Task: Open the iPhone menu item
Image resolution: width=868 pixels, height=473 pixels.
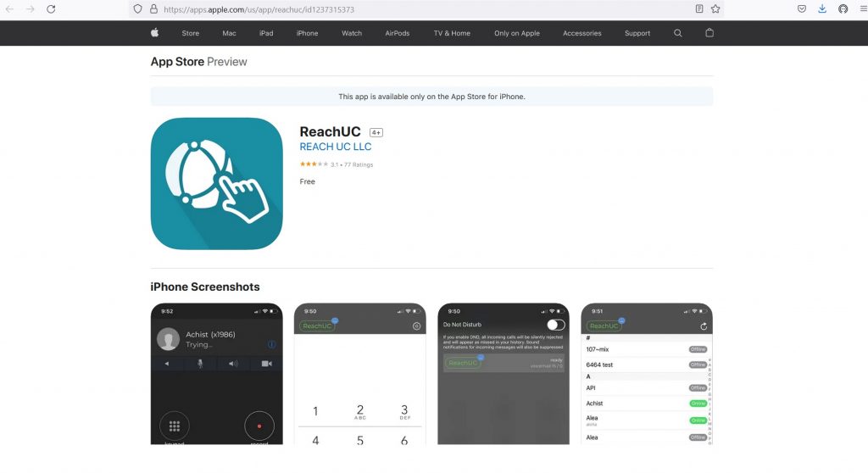Action: pos(307,33)
